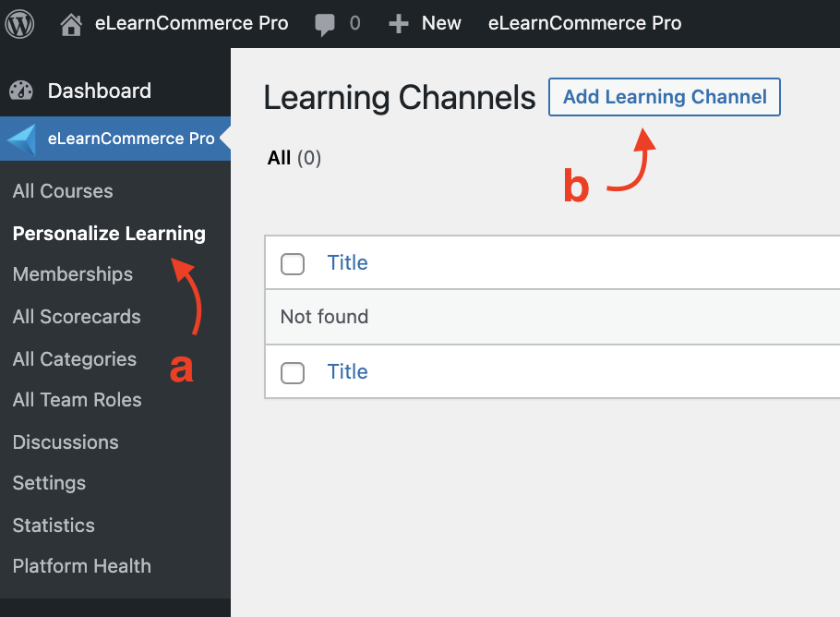
Task: Open the comments bubble icon
Action: [x=325, y=24]
